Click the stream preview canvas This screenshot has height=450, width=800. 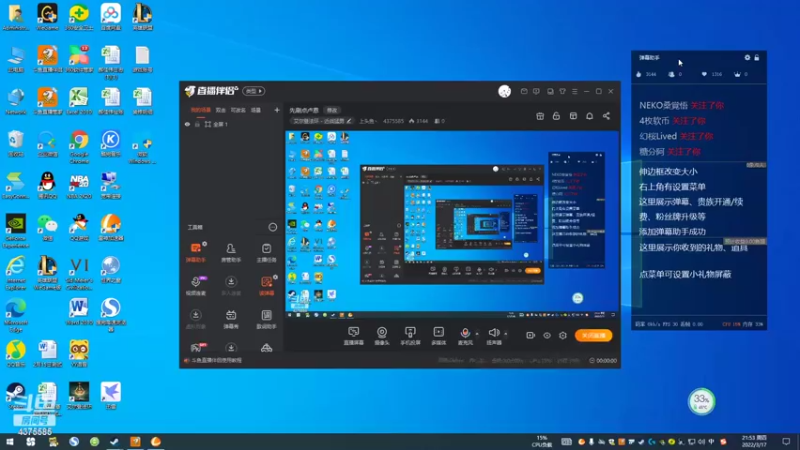452,224
